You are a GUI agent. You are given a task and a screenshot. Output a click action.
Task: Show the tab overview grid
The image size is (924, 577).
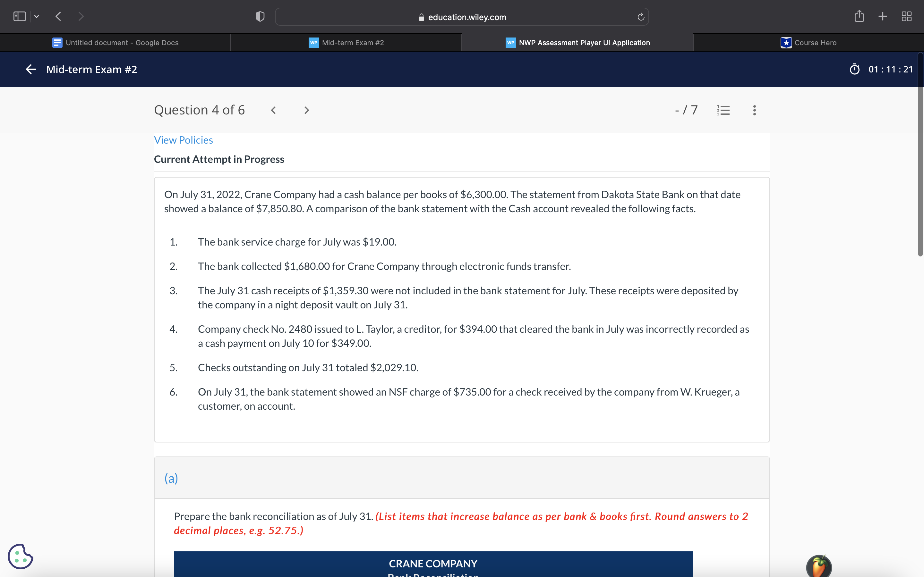click(906, 16)
